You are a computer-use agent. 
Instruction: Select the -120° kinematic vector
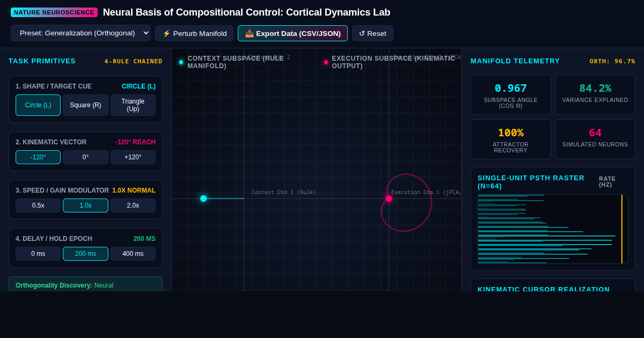[38, 157]
